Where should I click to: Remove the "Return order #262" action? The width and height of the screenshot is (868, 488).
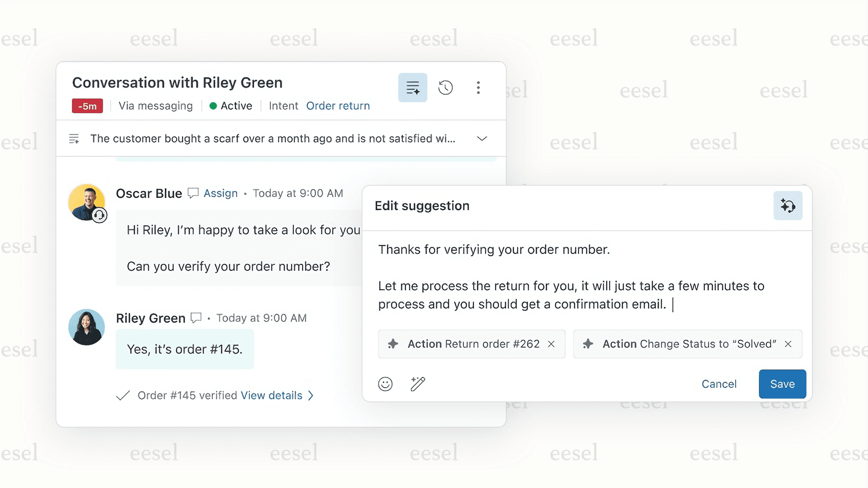click(551, 344)
